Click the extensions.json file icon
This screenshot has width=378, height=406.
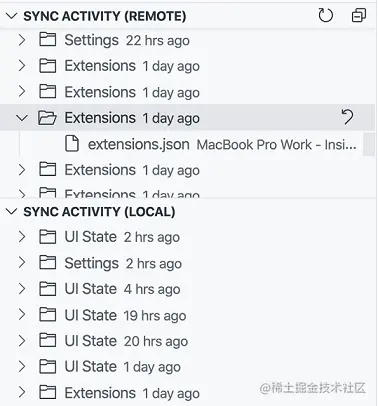click(72, 144)
